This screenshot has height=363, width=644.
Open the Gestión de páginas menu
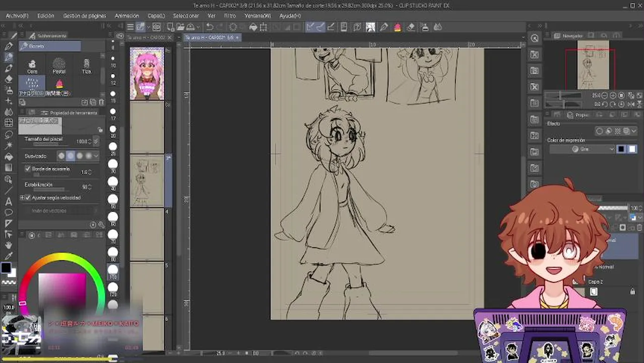coord(85,16)
